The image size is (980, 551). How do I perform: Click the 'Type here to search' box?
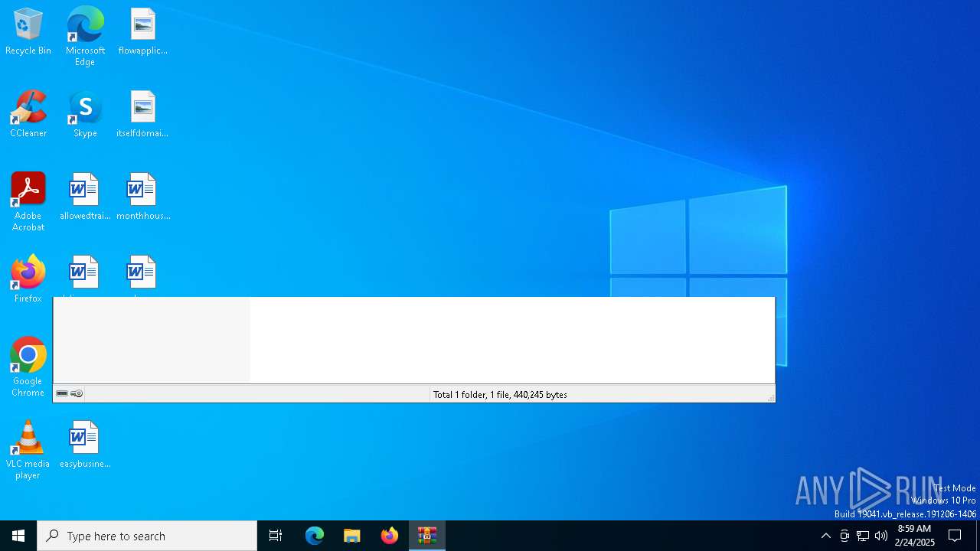147,536
